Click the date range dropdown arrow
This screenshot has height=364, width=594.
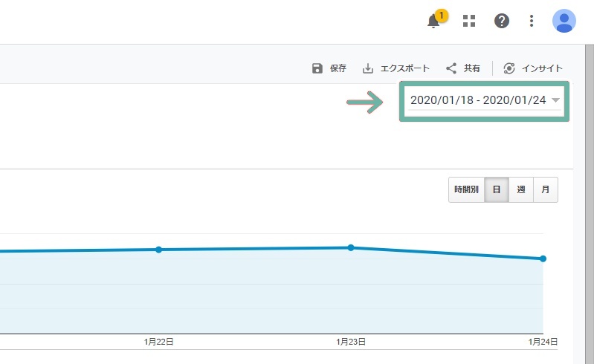click(x=555, y=100)
